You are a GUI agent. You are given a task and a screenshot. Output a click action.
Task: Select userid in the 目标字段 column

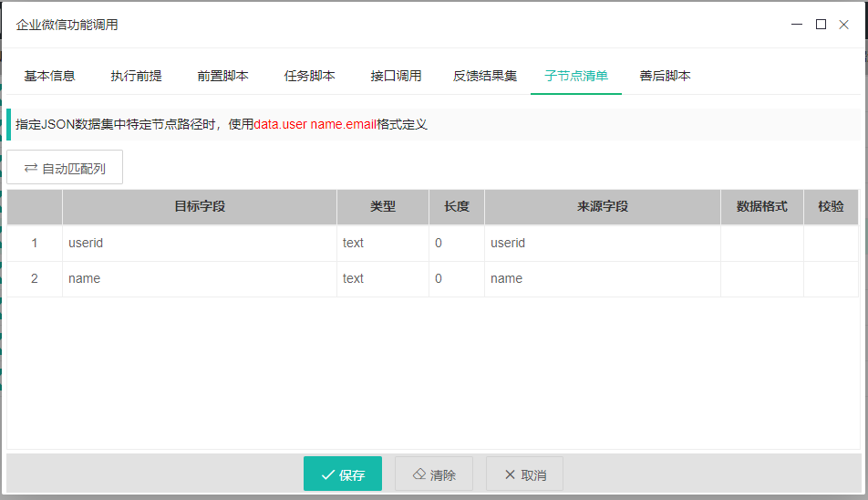coord(200,243)
